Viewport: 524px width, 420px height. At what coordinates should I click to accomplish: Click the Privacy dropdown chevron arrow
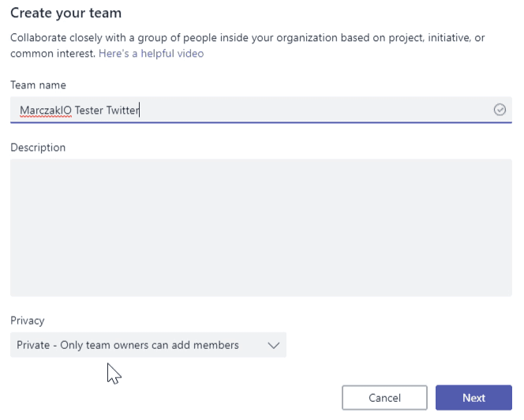273,345
